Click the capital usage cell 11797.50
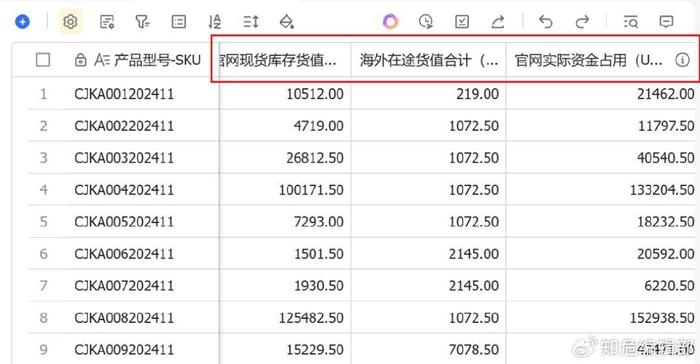The height and width of the screenshot is (364, 700). pyautogui.click(x=601, y=126)
